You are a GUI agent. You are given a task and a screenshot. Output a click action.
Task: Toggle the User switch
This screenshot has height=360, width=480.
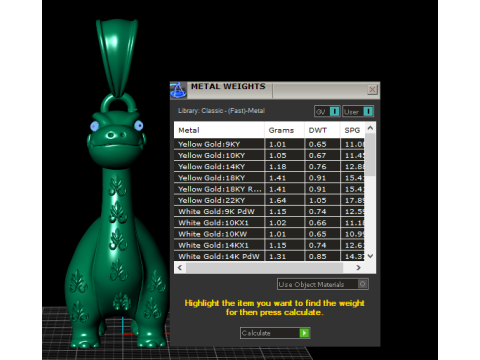pyautogui.click(x=358, y=111)
